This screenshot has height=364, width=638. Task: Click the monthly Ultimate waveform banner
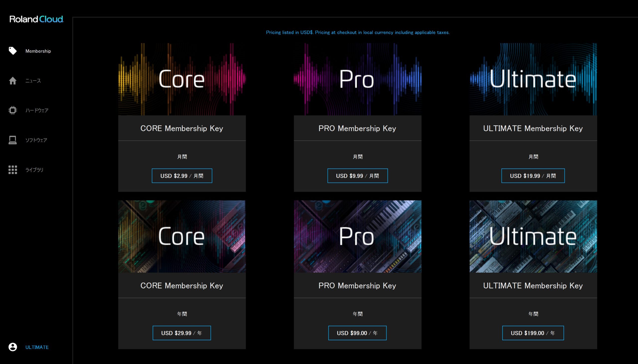[x=533, y=79]
